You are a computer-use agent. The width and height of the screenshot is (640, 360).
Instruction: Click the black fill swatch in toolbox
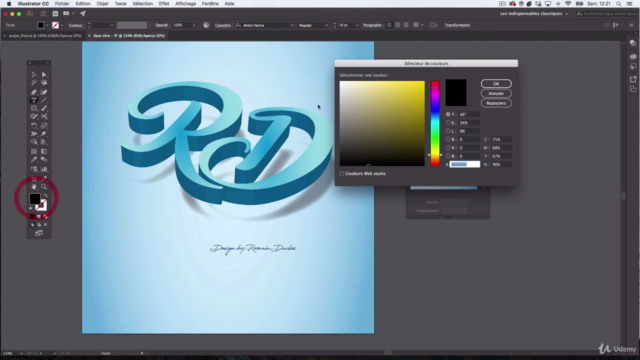pos(35,199)
